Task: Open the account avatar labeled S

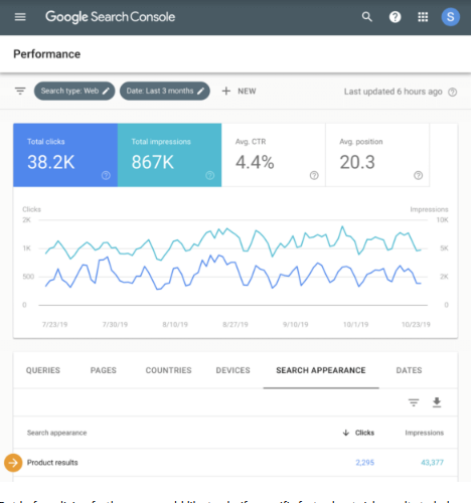Action: pyautogui.click(x=450, y=17)
